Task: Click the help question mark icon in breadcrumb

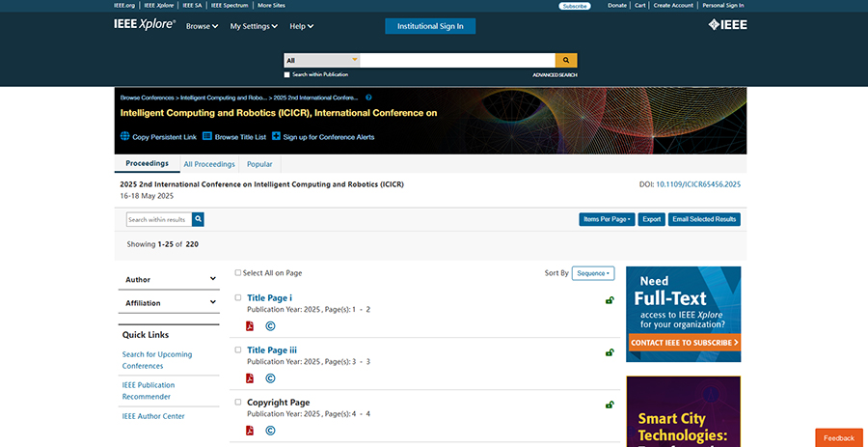Action: (x=368, y=98)
